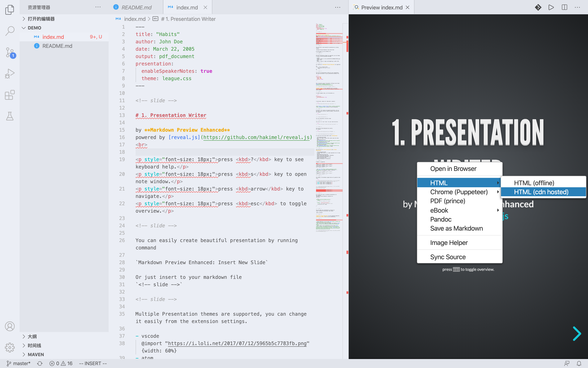
Task: Open editor group more actions ellipsis
Action: [x=338, y=7]
